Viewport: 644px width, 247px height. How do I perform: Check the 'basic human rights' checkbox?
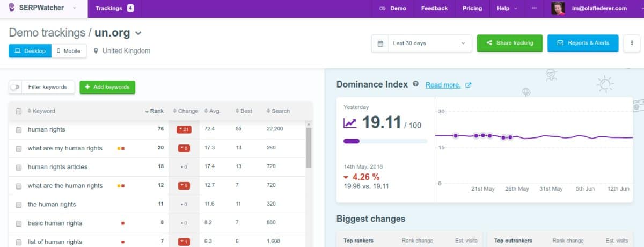pos(19,223)
